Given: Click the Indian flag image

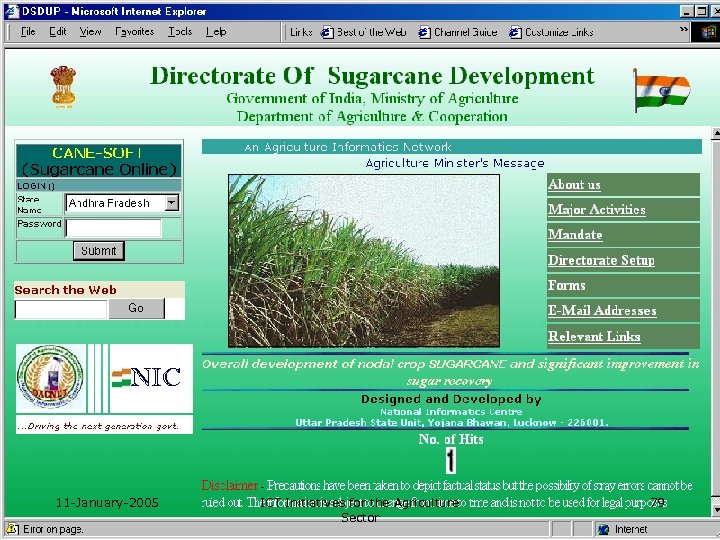Looking at the screenshot, I should [x=662, y=90].
